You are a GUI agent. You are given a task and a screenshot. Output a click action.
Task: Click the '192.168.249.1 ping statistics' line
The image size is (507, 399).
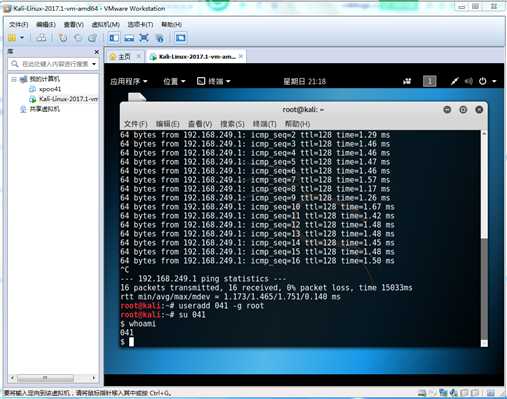click(203, 279)
